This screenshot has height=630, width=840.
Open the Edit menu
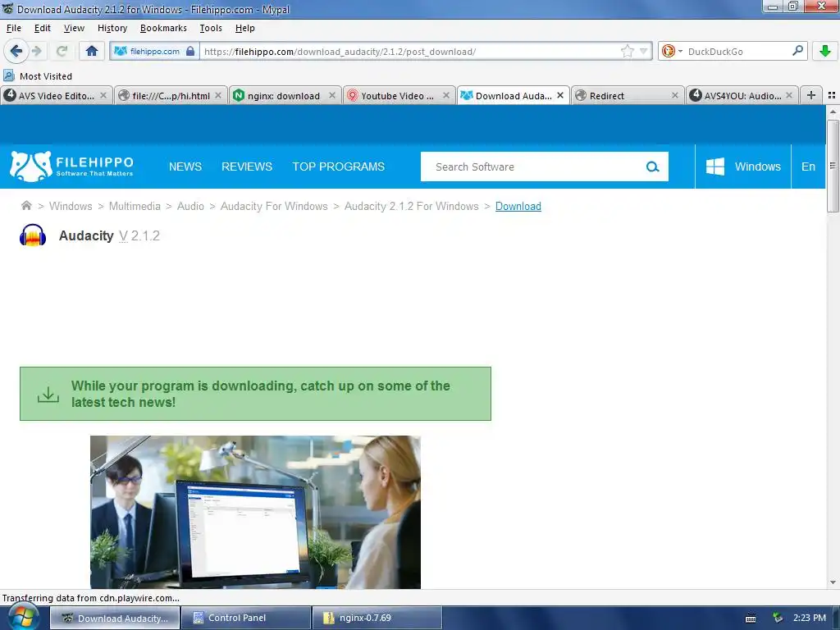[43, 28]
